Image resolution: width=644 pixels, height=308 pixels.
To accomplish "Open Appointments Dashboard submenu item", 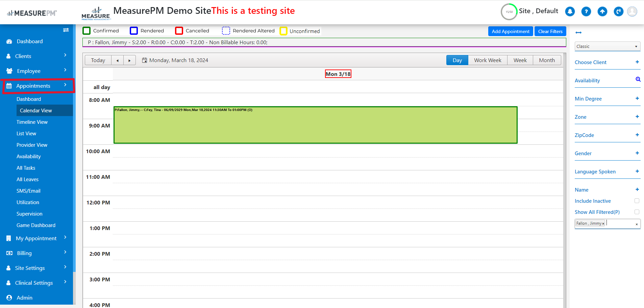I will (x=29, y=99).
